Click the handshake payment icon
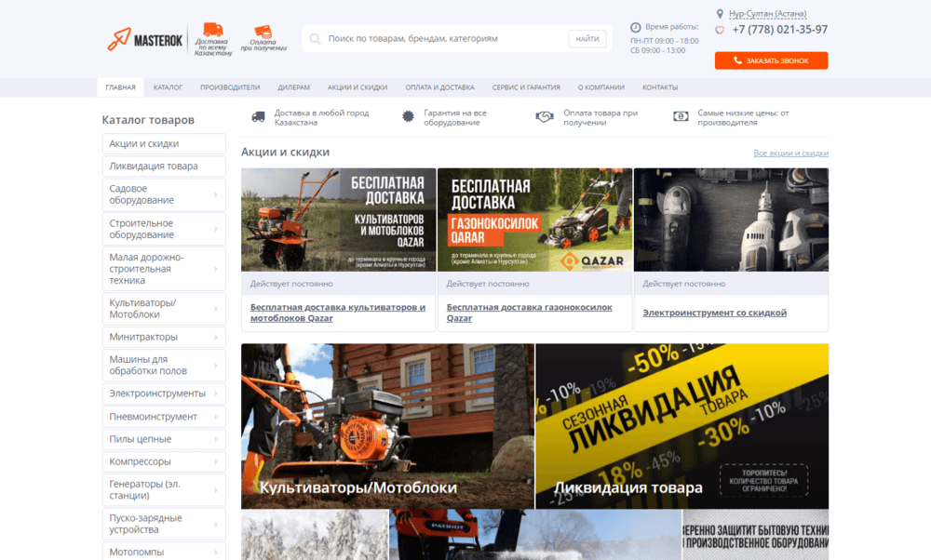This screenshot has height=560, width=931. pyautogui.click(x=545, y=117)
